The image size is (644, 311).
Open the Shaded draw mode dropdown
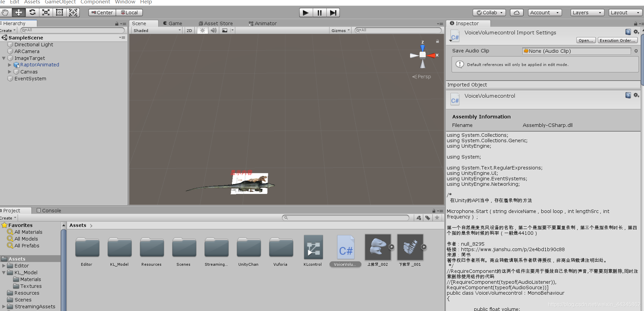(x=157, y=30)
